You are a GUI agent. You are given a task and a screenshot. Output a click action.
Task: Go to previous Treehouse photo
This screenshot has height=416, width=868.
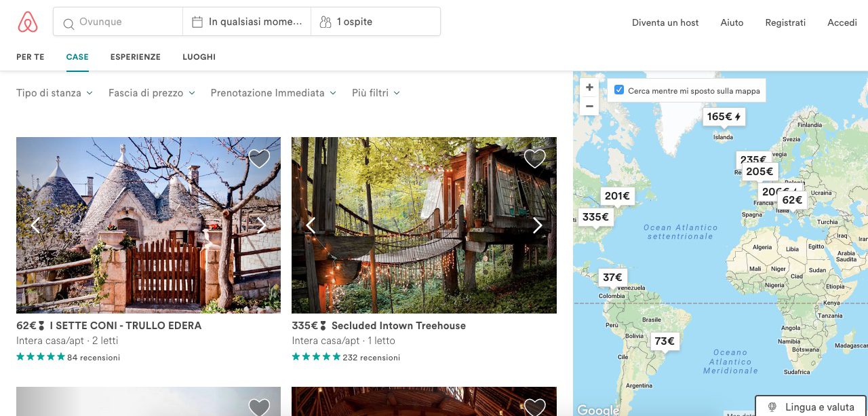(x=311, y=225)
